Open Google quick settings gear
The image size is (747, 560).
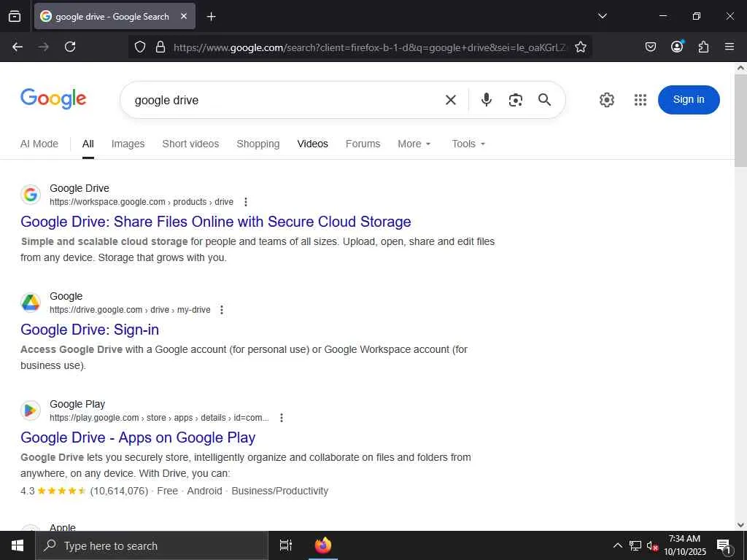(x=606, y=100)
